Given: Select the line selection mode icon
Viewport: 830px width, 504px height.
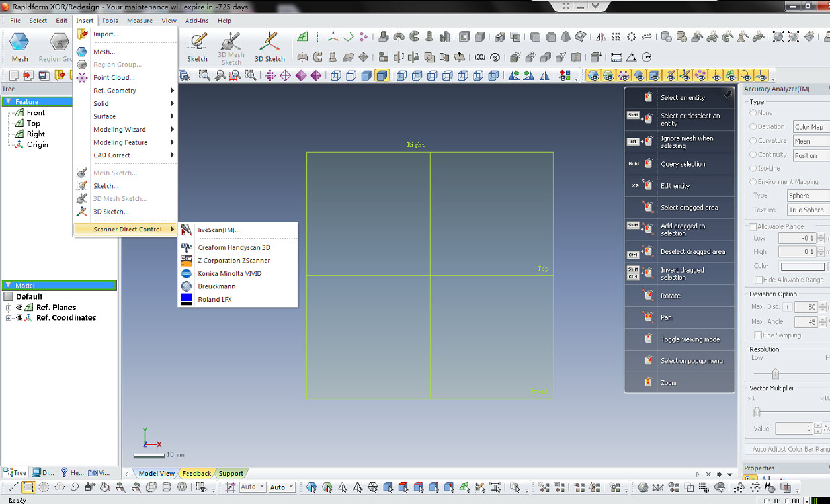Looking at the screenshot, I should click(13, 487).
